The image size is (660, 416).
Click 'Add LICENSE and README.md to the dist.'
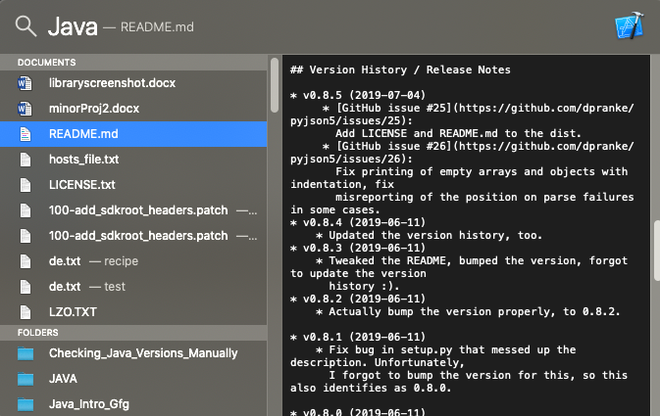tap(458, 134)
